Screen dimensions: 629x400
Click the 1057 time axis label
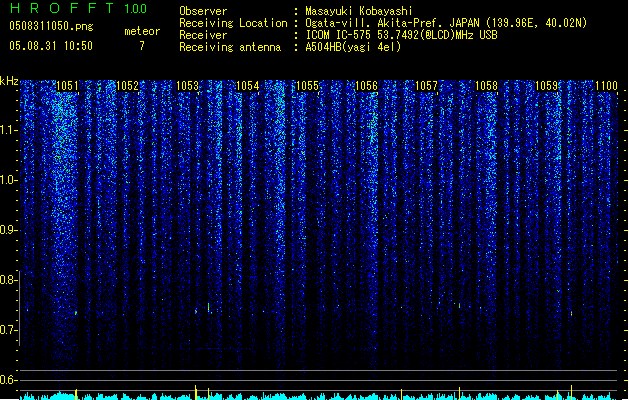pyautogui.click(x=426, y=86)
